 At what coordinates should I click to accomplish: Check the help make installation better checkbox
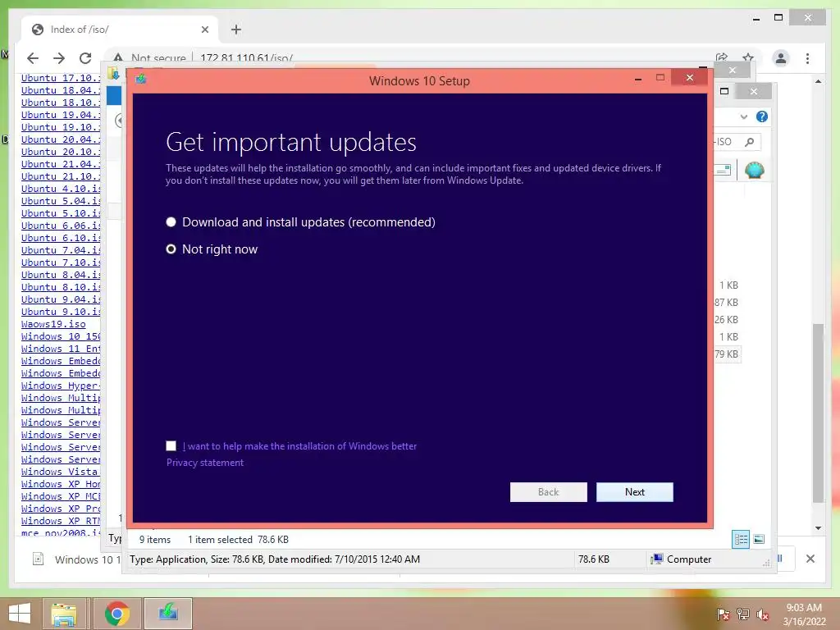pyautogui.click(x=171, y=445)
